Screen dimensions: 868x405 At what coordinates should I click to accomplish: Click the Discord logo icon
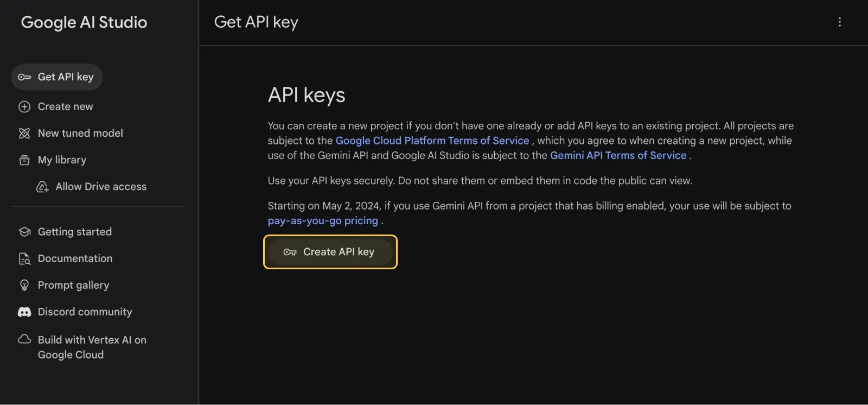coord(24,312)
